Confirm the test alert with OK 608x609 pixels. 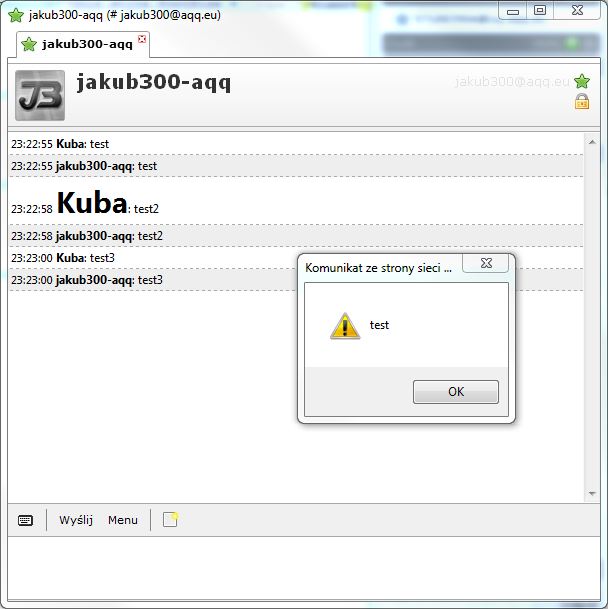[x=456, y=392]
